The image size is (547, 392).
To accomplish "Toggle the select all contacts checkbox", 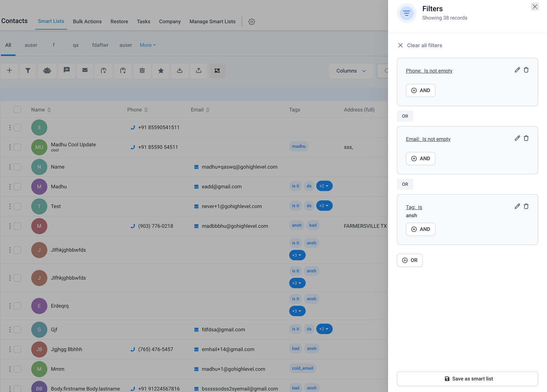I will pyautogui.click(x=17, y=109).
